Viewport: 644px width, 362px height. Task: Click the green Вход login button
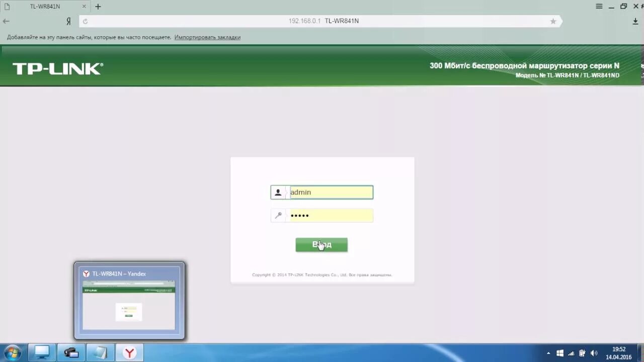pos(321,245)
